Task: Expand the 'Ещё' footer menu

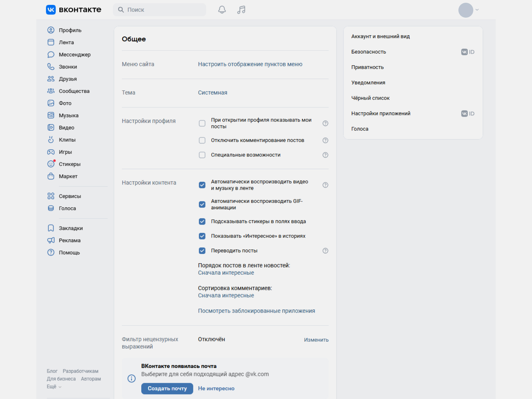Action: point(54,387)
